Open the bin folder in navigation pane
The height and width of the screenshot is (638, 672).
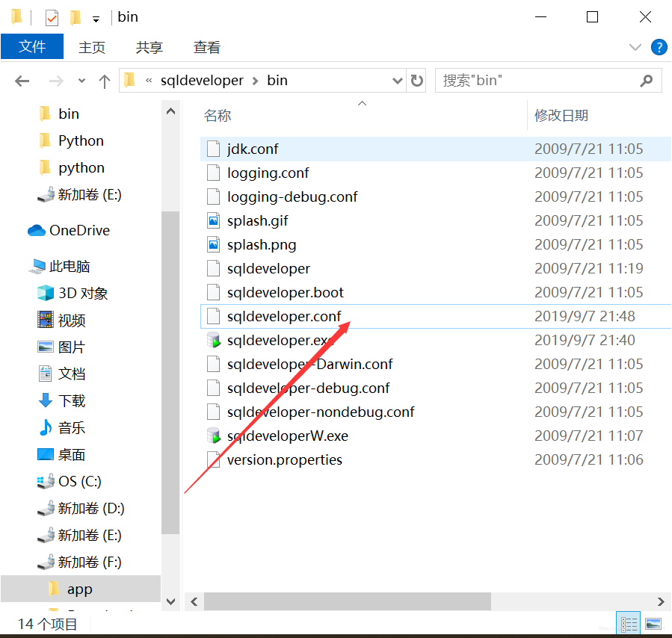(x=69, y=114)
